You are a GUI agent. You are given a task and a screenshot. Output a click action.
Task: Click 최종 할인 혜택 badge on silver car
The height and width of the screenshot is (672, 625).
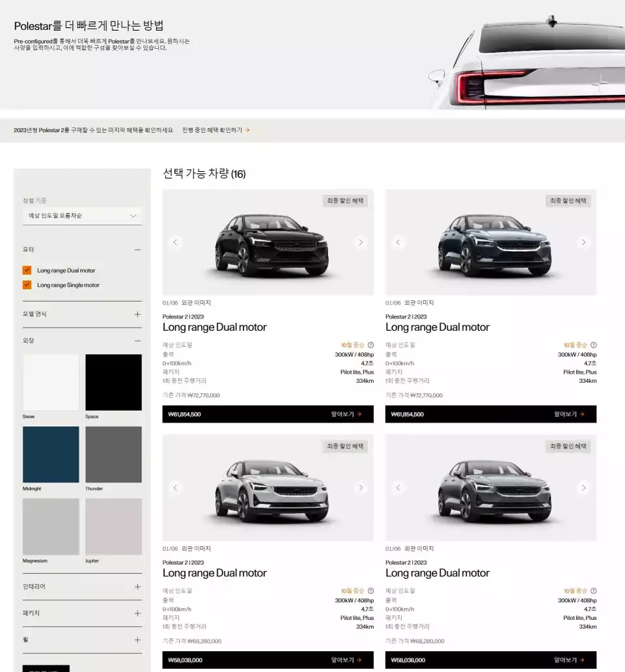345,446
